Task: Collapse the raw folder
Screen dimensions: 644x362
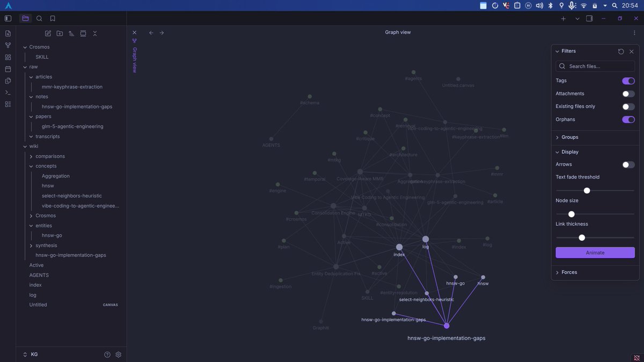Action: 25,67
